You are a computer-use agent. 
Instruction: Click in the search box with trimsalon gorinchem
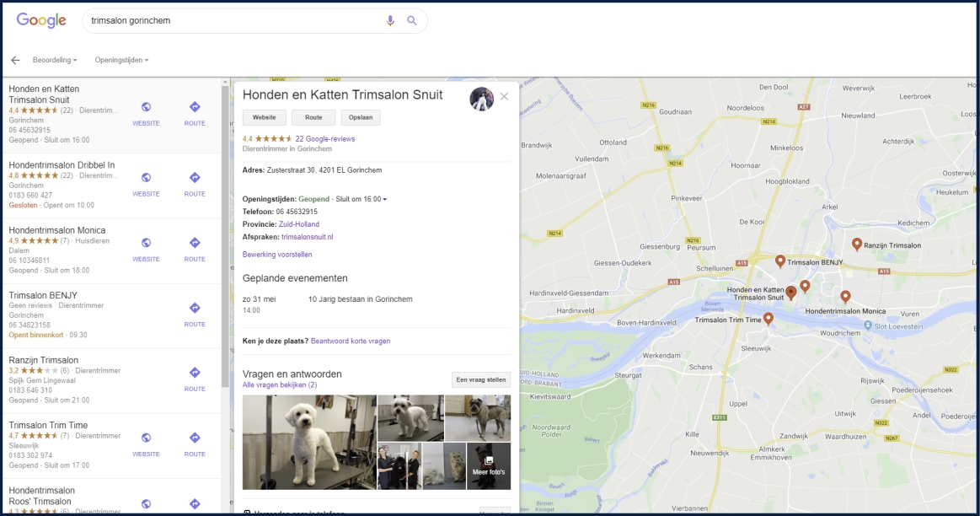228,21
